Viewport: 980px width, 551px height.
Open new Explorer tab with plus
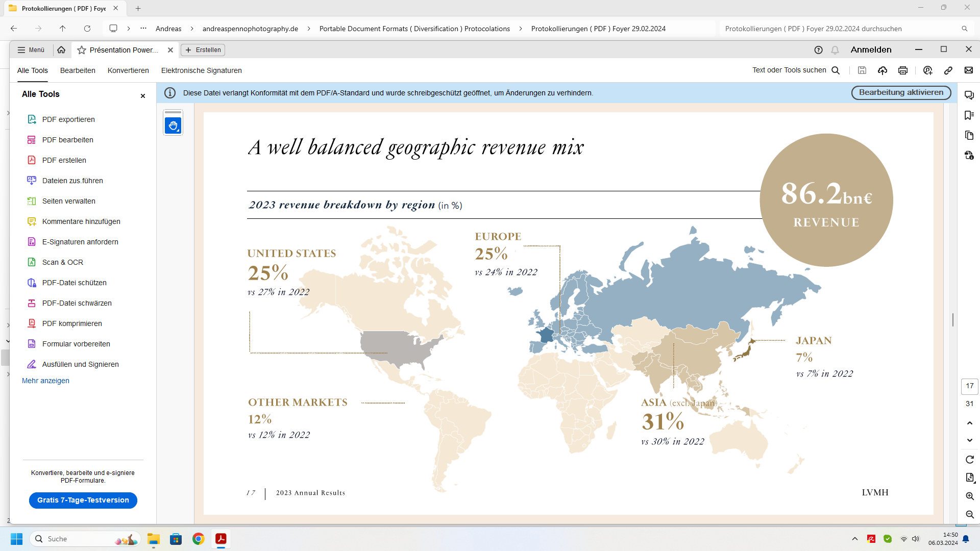point(138,8)
